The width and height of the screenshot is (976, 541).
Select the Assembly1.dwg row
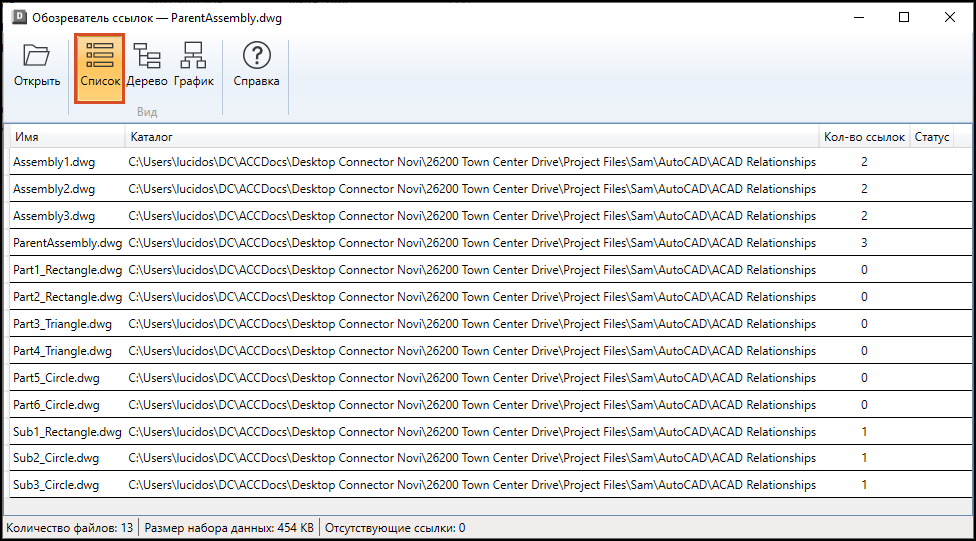[x=490, y=162]
